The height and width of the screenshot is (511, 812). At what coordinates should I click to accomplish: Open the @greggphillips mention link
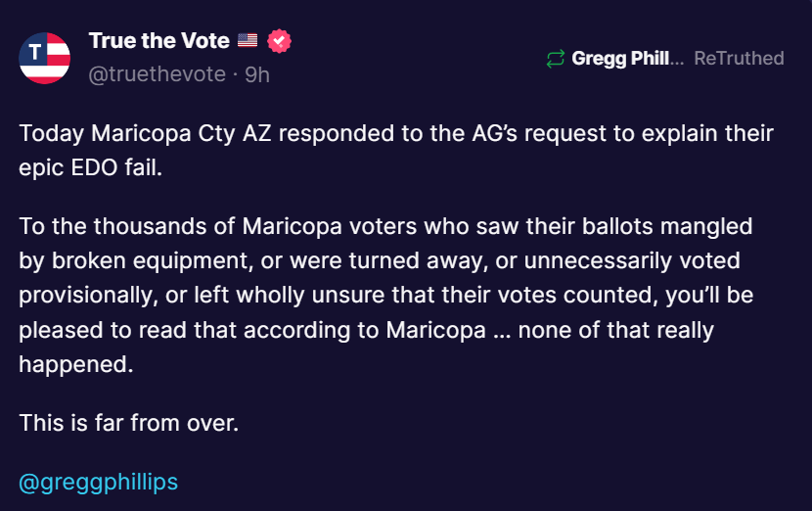[x=99, y=482]
